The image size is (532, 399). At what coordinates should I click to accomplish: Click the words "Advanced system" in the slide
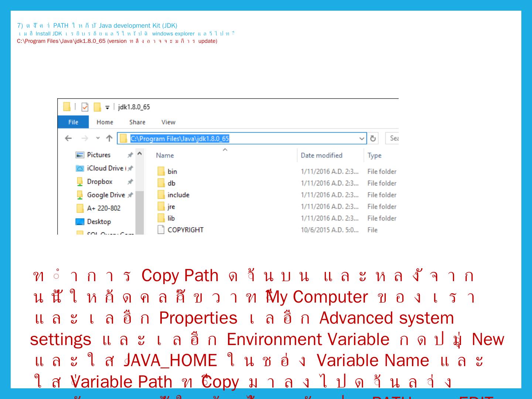(386, 318)
